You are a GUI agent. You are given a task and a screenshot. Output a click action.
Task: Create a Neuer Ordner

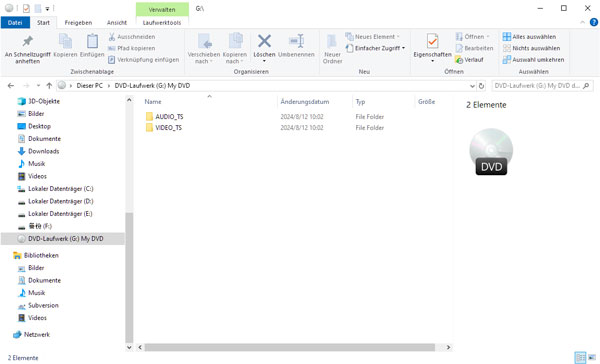point(332,49)
